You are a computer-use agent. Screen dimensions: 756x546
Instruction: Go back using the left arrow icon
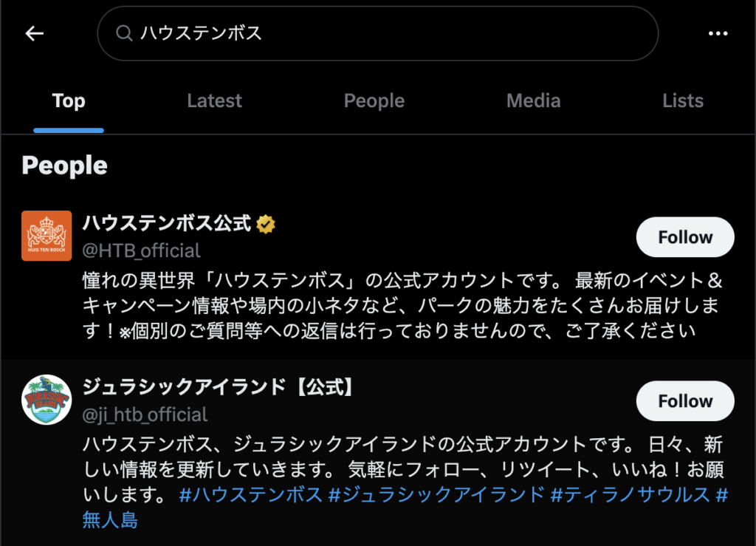[34, 33]
